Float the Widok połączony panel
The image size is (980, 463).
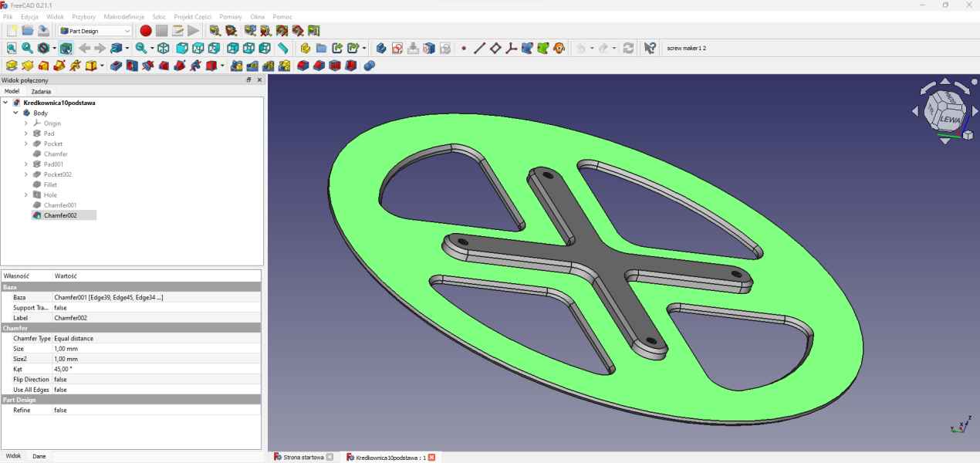pyautogui.click(x=248, y=79)
